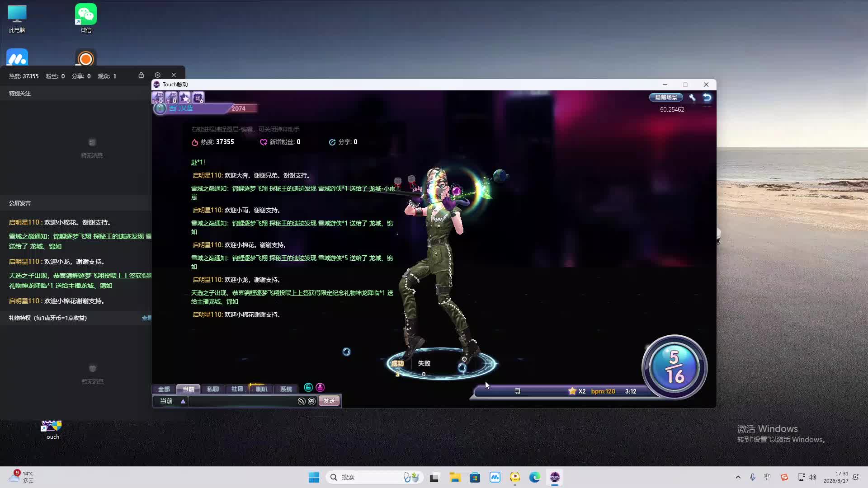
Task: Click the star item icon in the top bar
Action: click(184, 97)
